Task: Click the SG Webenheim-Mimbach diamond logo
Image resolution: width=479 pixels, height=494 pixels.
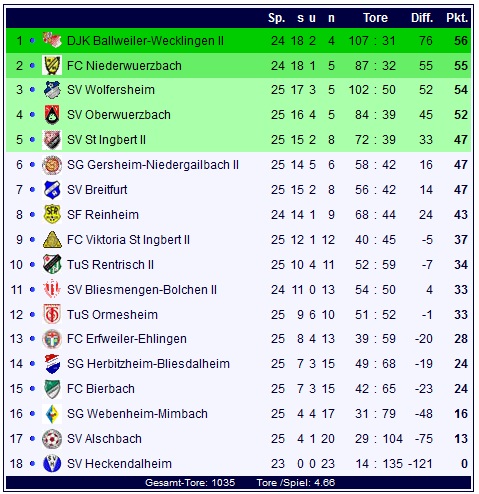Action: 52,414
